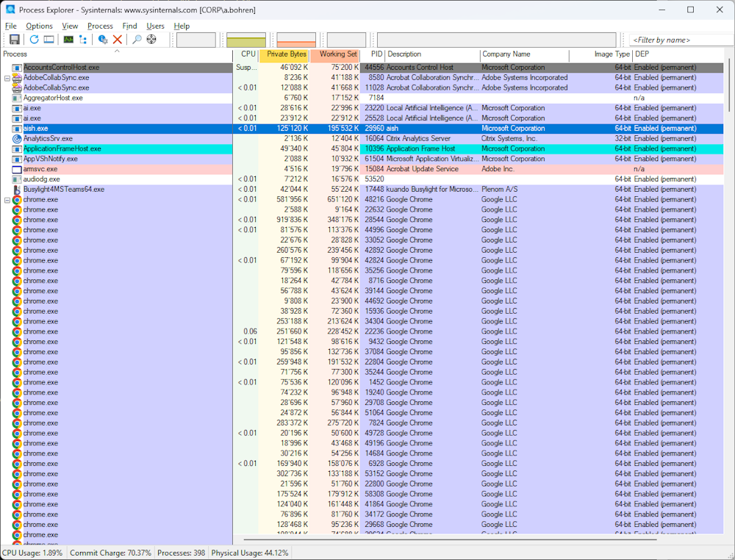The width and height of the screenshot is (735, 560).
Task: Click the Refresh Now toolbar icon
Action: (x=35, y=40)
